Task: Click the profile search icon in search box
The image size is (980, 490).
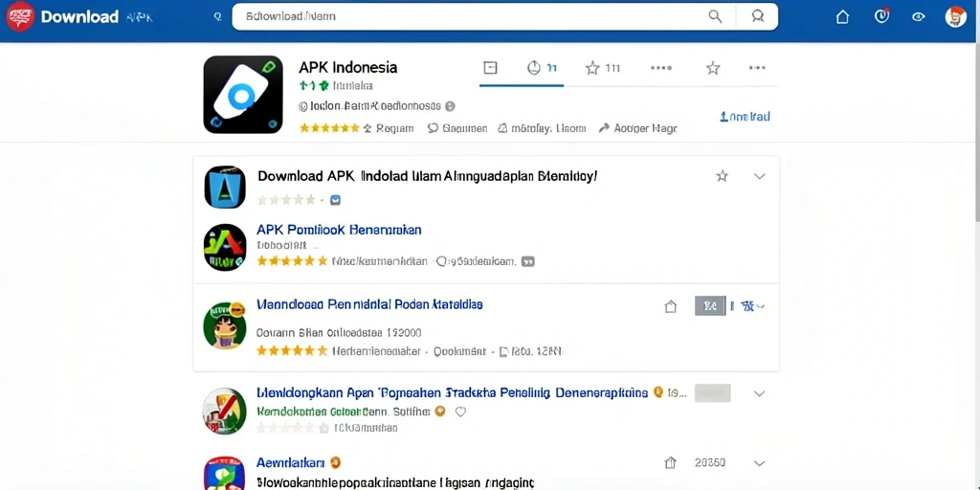Action: pyautogui.click(x=758, y=17)
